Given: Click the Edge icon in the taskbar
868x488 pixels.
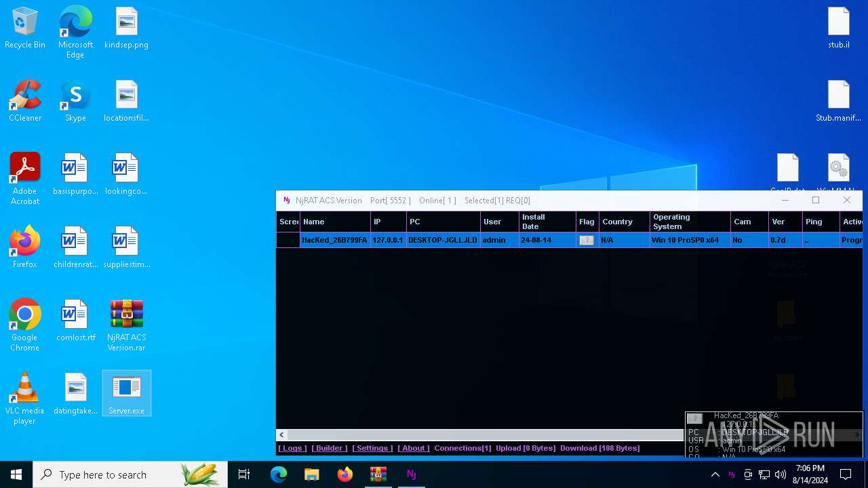Looking at the screenshot, I should pyautogui.click(x=279, y=474).
